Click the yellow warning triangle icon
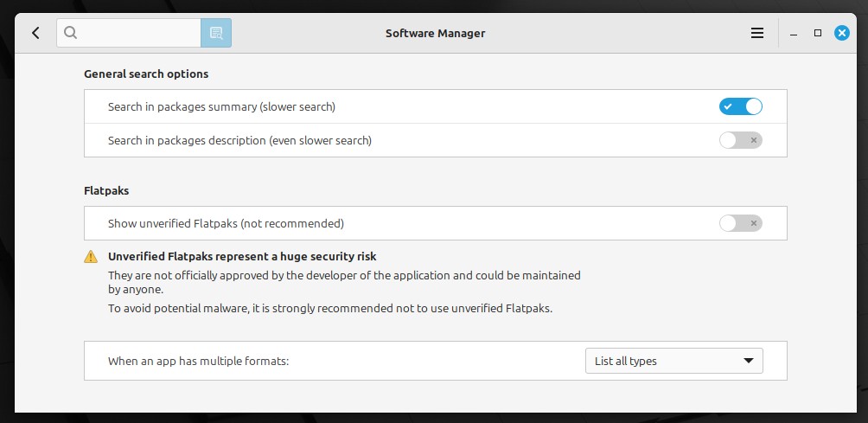Viewport: 868px width, 423px height. tap(91, 257)
